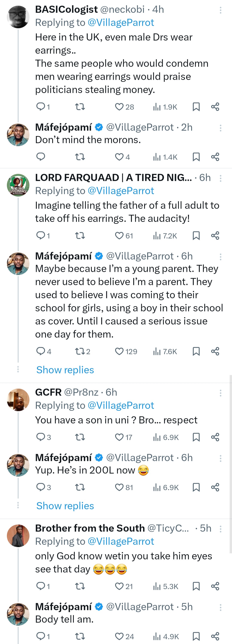Image resolution: width=232 pixels, height=644 pixels.
Task: Bookmark Brother from the South's tweet
Action: tap(196, 586)
